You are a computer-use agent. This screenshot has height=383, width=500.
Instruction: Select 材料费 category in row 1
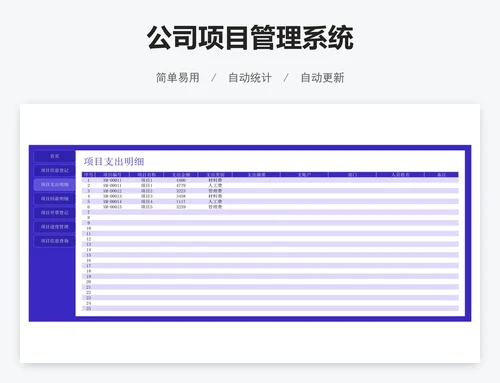[x=215, y=180]
